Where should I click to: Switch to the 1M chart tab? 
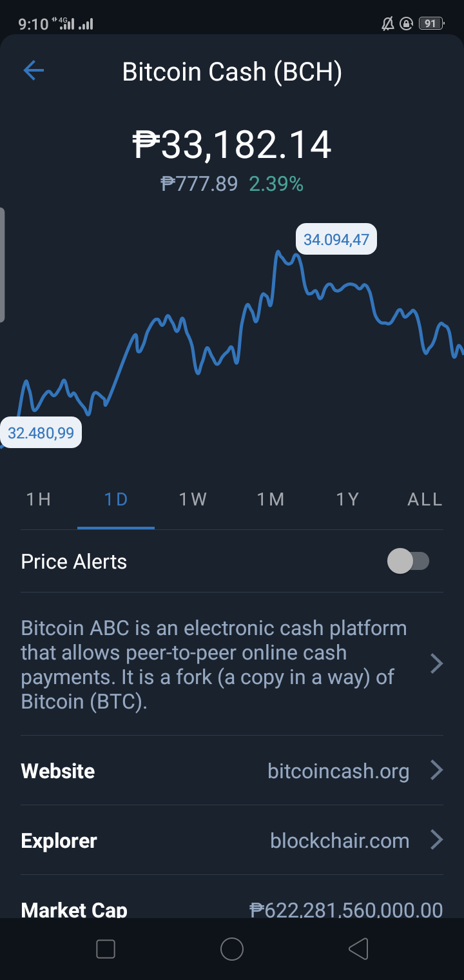tap(271, 500)
